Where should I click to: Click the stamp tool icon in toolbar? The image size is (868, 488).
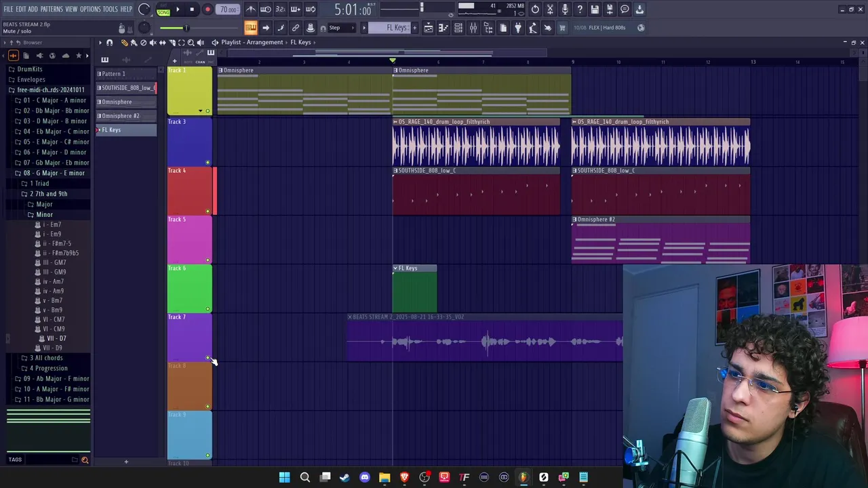click(311, 28)
